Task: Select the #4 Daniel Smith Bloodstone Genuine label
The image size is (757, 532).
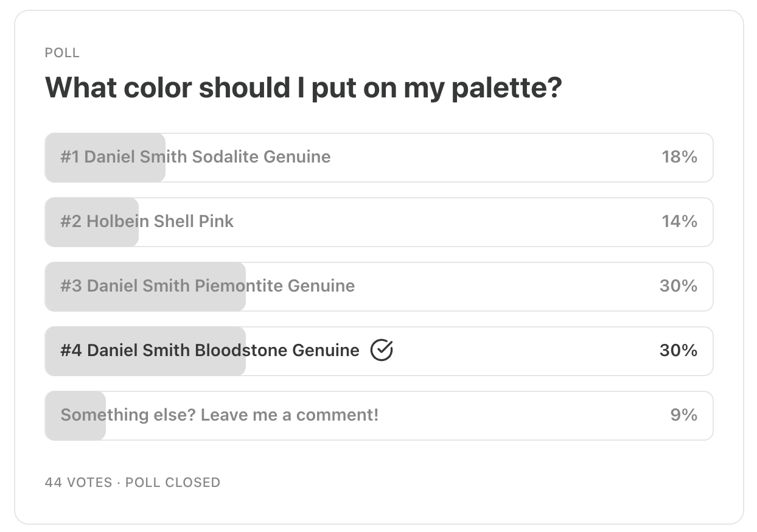Action: 209,351
